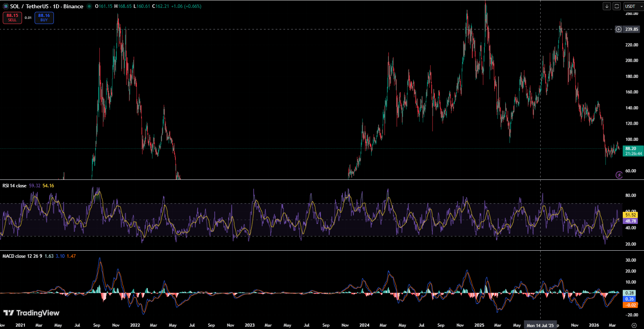Viewport: 644px width, 329px height.
Task: Click the orange -0.02 MACD value tag
Action: click(631, 305)
